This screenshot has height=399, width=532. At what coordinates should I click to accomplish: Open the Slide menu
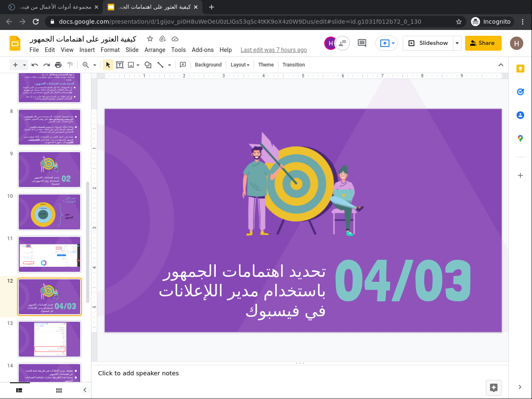132,50
